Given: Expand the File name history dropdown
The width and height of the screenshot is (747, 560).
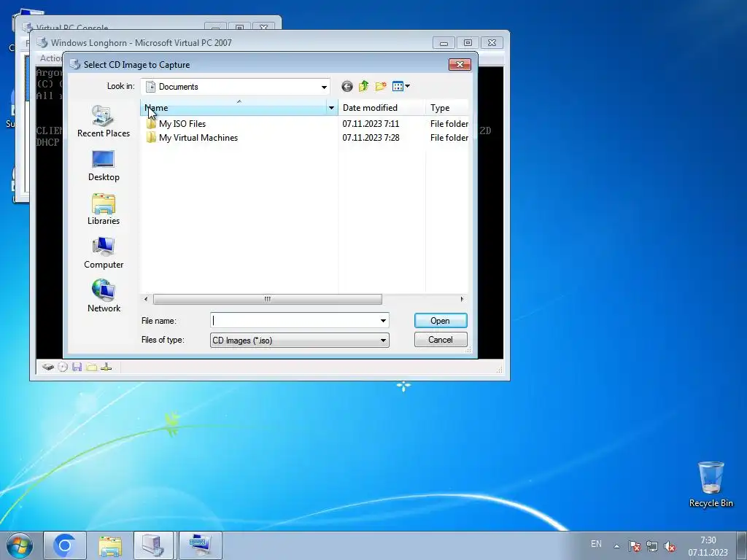Looking at the screenshot, I should pos(383,321).
